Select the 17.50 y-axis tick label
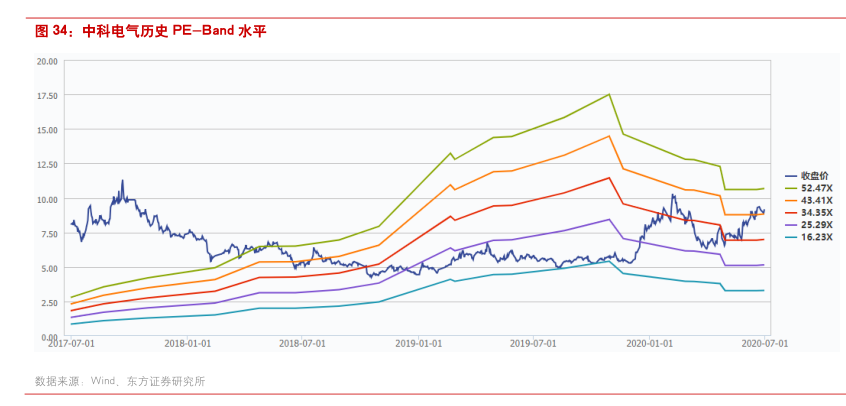This screenshot has height=406, width=846. 46,95
